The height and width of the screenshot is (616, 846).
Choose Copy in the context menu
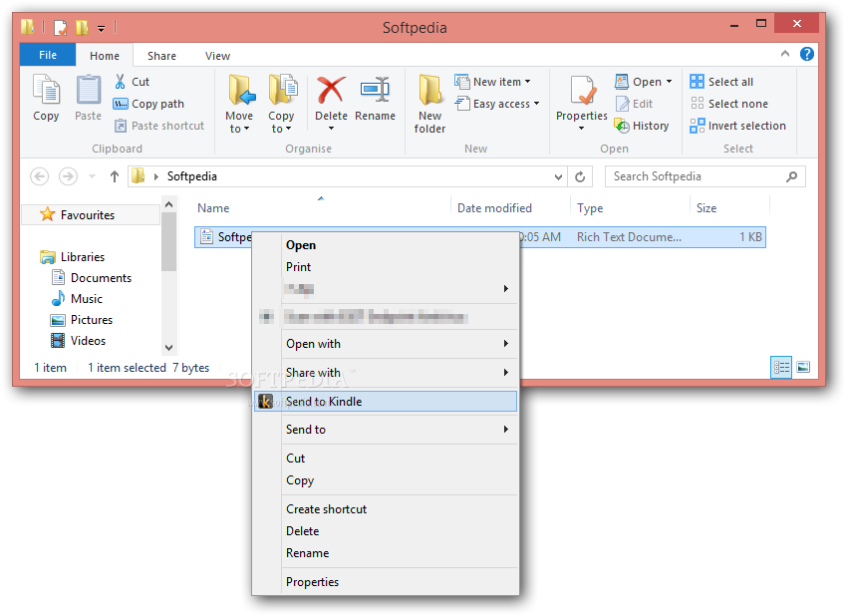click(x=386, y=480)
